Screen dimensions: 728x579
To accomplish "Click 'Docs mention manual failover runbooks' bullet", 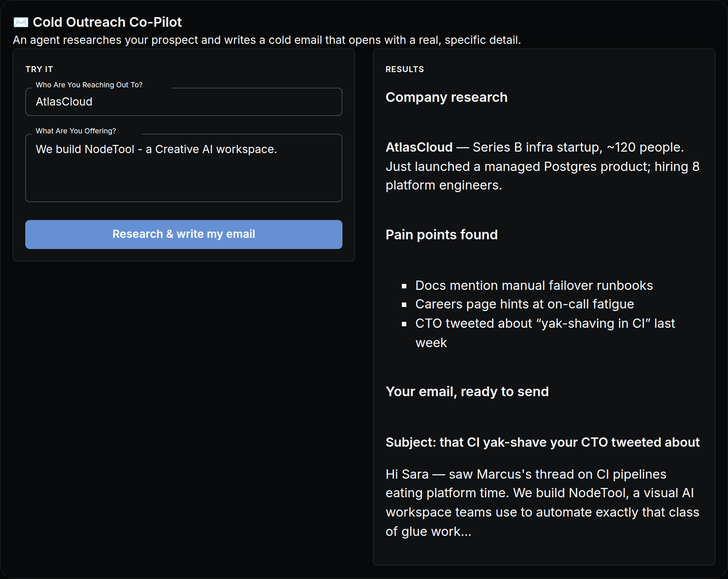I will (534, 285).
